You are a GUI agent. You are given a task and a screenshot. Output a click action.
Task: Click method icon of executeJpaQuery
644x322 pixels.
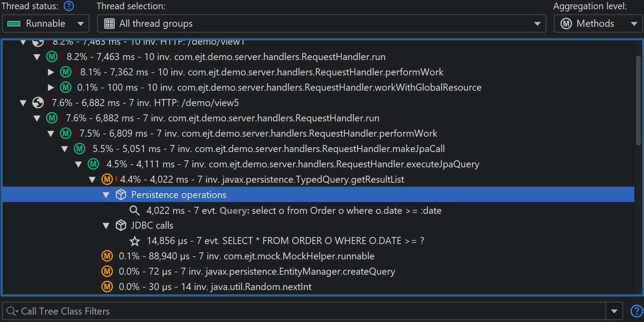[93, 164]
